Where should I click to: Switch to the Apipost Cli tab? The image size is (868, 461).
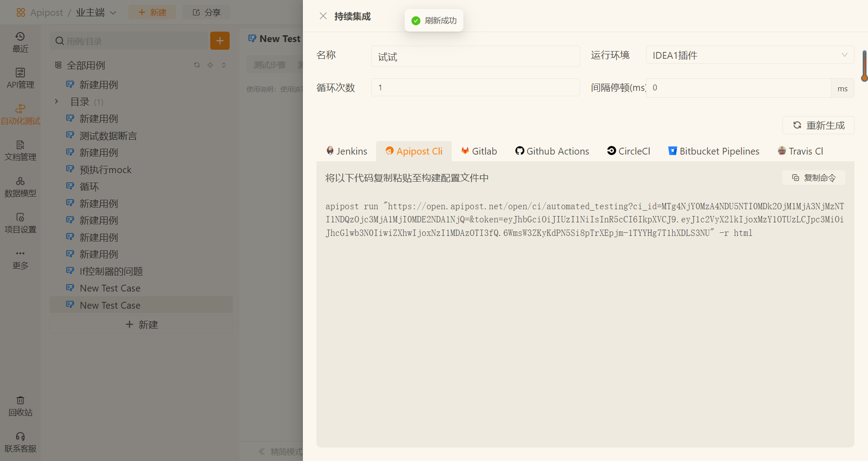(x=414, y=151)
